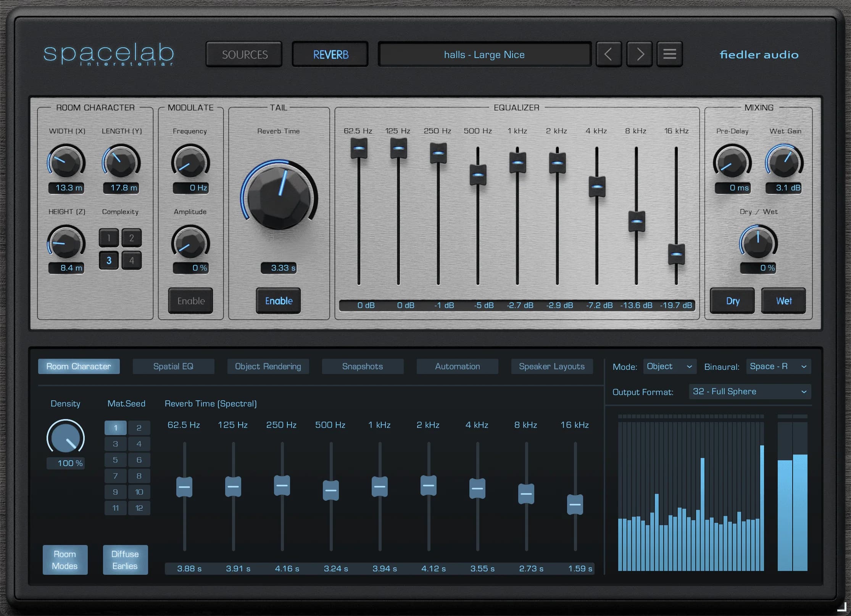
Task: Toggle the reverb tail Enable button
Action: click(x=278, y=301)
